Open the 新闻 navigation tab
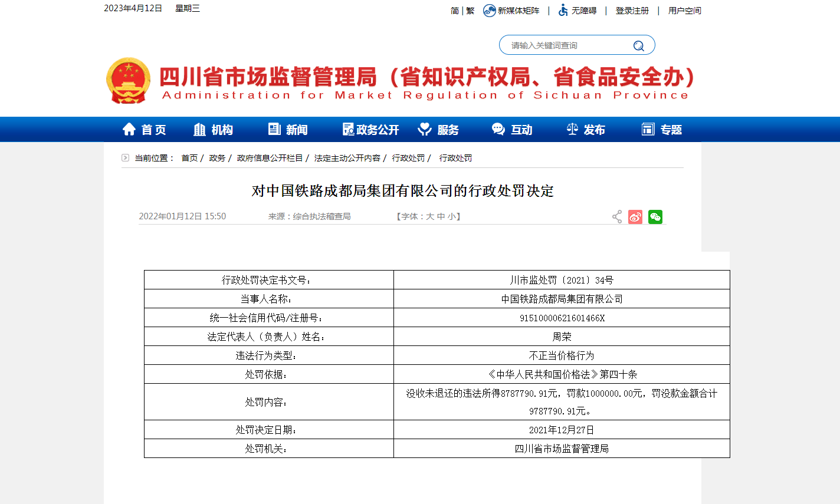Screen dimensions: 840x504 click(x=288, y=130)
